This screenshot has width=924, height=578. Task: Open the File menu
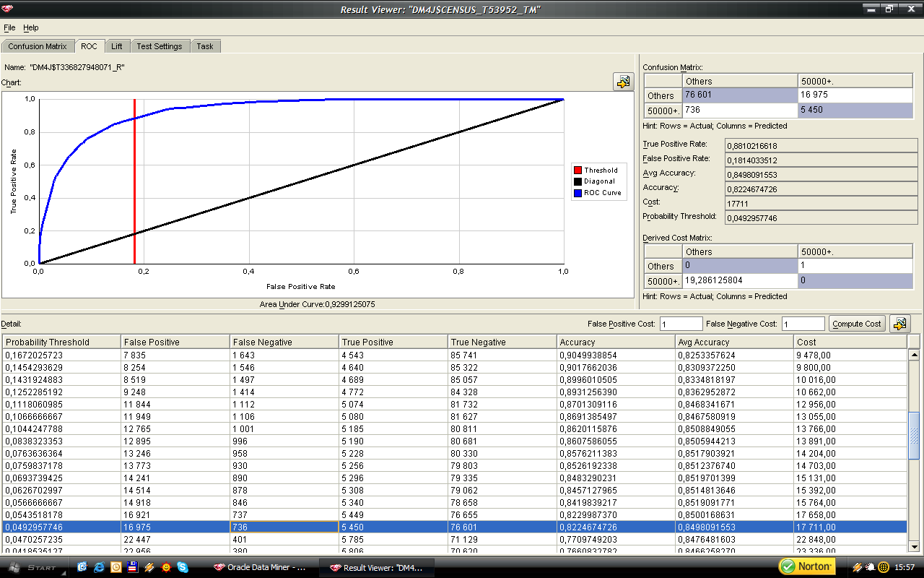(9, 27)
